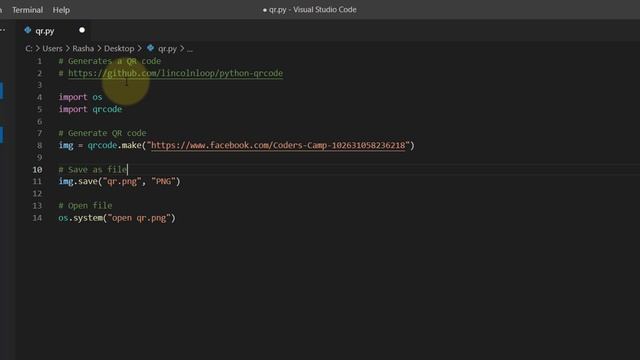Viewport: 640px width, 360px height.
Task: Click the string "PNG" in img.save
Action: 163,181
